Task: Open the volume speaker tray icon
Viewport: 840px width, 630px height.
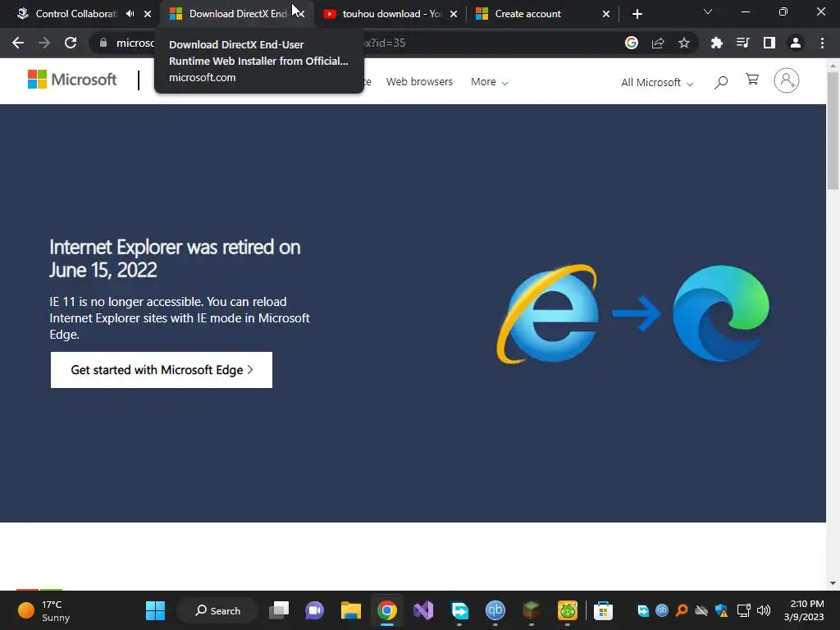Action: click(764, 610)
